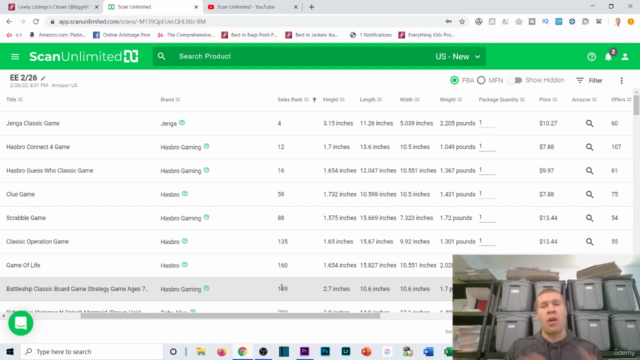Edit package quantity for Clue Game
Image resolution: width=640 pixels, height=360 pixels.
487,194
